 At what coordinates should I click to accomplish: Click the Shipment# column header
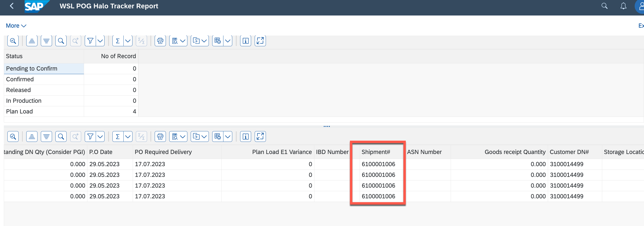click(375, 152)
